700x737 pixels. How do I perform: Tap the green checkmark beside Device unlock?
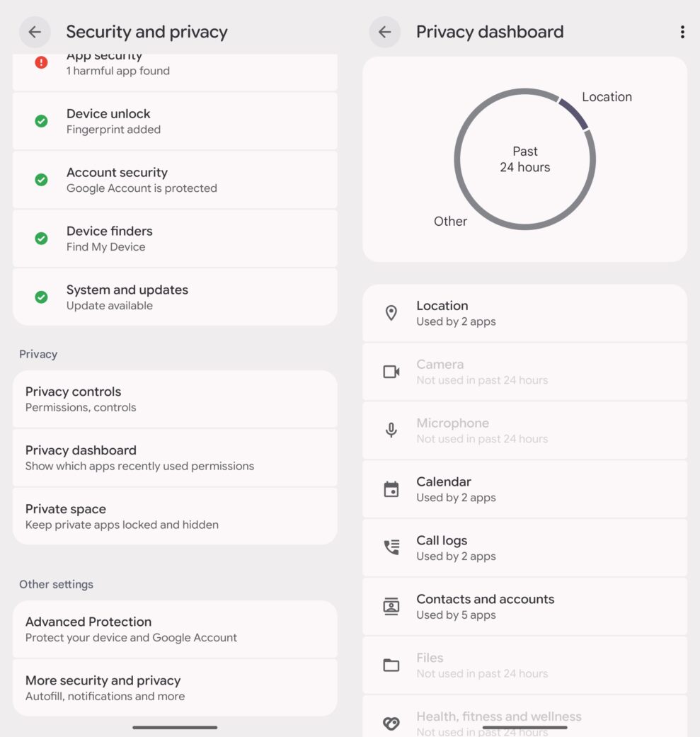(x=41, y=121)
